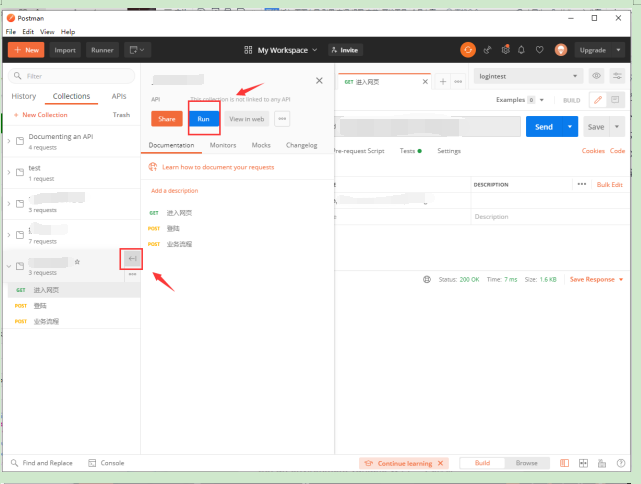Open the File menu
The height and width of the screenshot is (484, 641).
(x=11, y=31)
